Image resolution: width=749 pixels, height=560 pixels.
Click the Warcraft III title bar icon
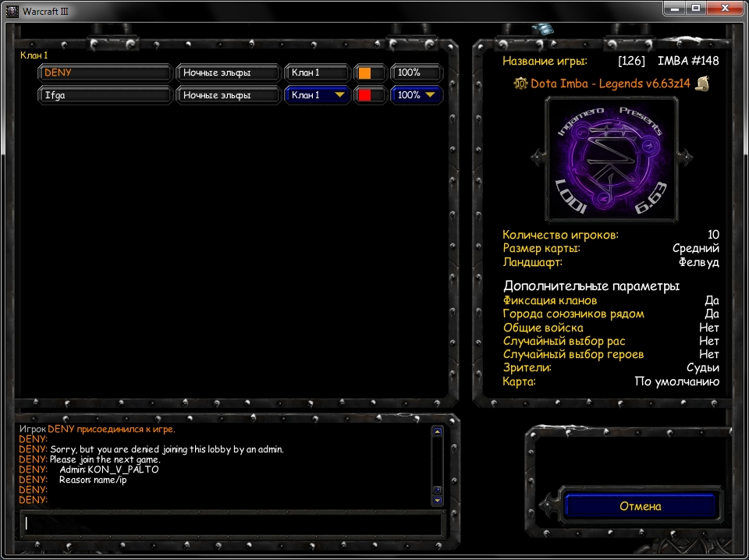coord(11,11)
